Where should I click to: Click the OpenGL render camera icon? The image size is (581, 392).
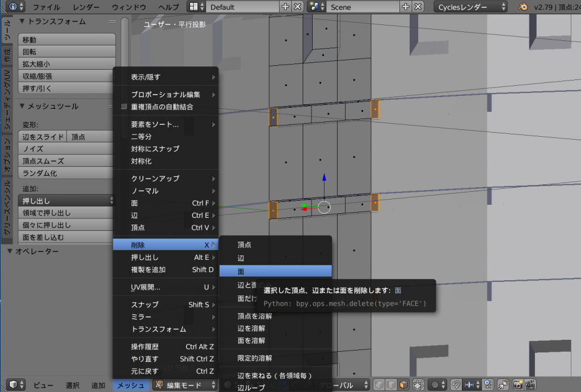click(x=517, y=385)
